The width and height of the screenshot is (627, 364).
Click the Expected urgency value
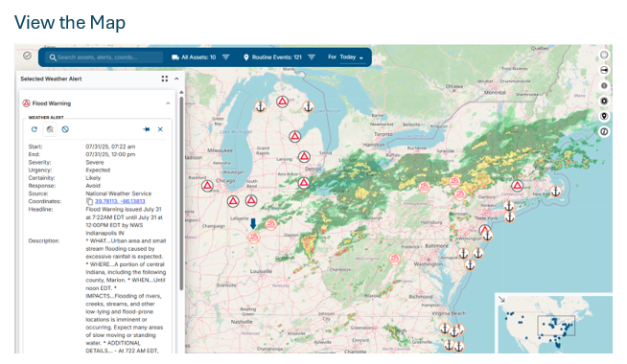pos(98,170)
